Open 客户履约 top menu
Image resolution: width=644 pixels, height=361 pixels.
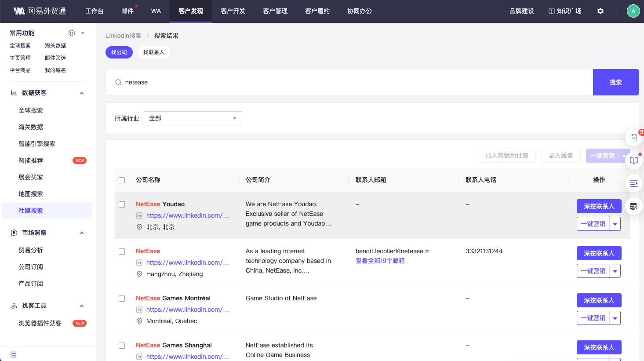(x=317, y=11)
